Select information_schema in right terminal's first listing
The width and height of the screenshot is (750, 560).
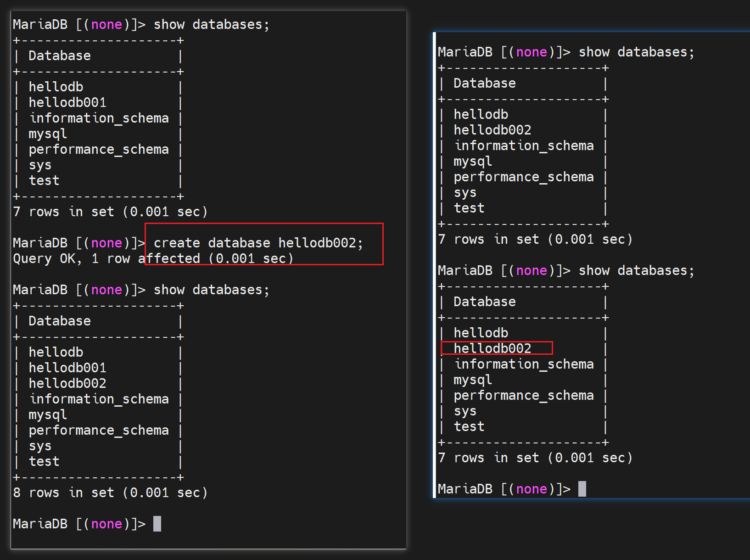(524, 146)
